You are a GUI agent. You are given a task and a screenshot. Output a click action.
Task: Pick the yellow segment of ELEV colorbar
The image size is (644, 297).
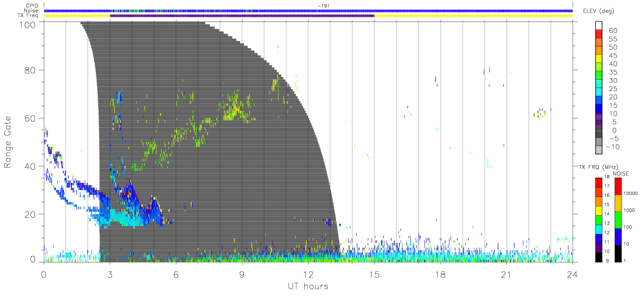click(x=598, y=60)
